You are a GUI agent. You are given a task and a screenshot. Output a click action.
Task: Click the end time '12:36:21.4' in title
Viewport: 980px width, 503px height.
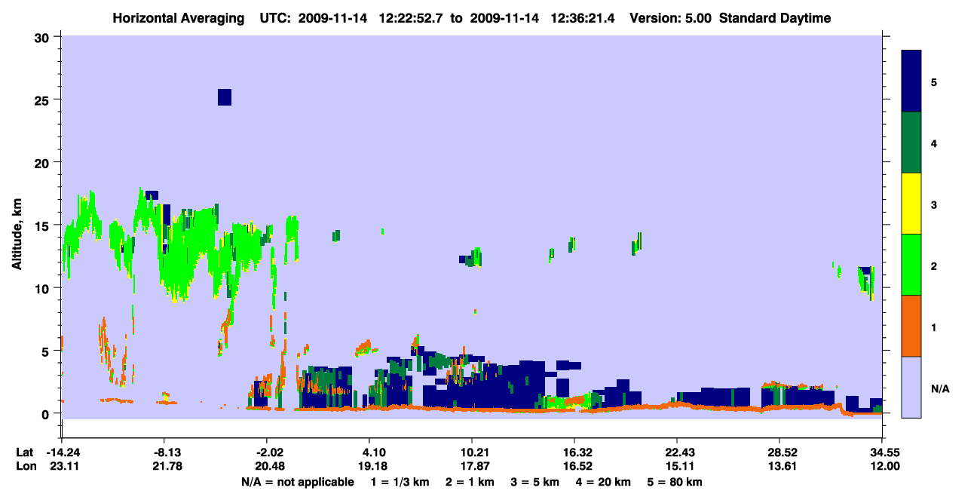tap(584, 18)
